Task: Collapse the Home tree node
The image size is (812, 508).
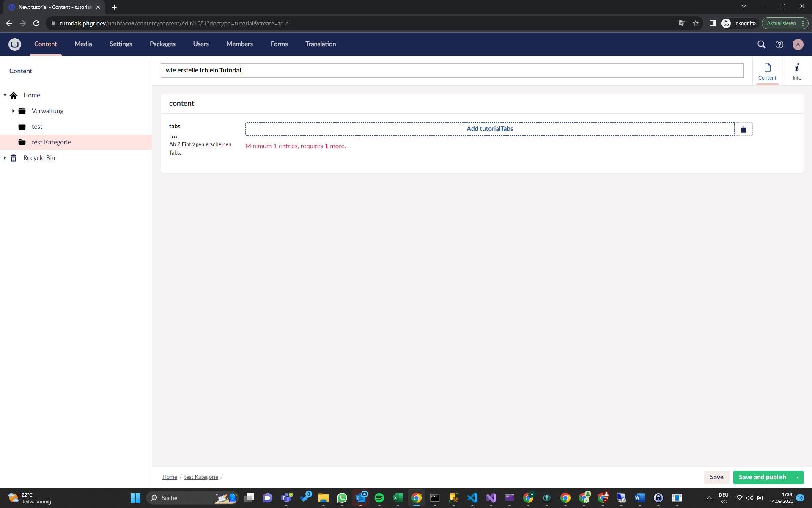Action: [x=5, y=95]
